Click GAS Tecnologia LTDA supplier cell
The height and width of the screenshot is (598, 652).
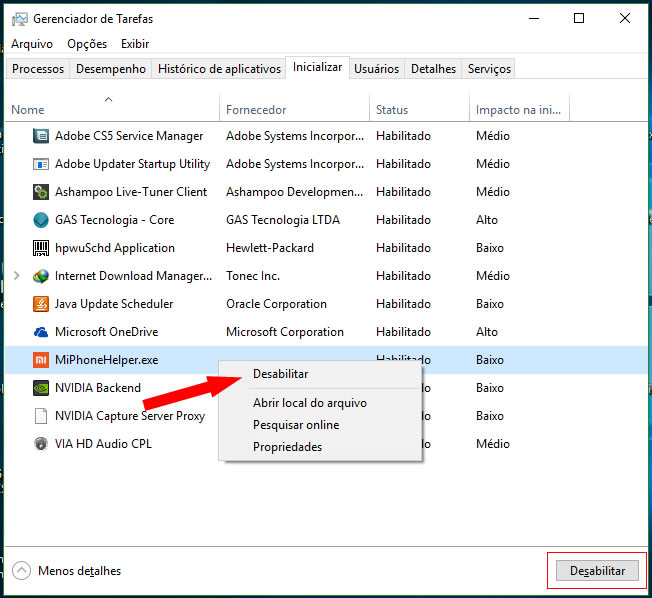tap(283, 220)
